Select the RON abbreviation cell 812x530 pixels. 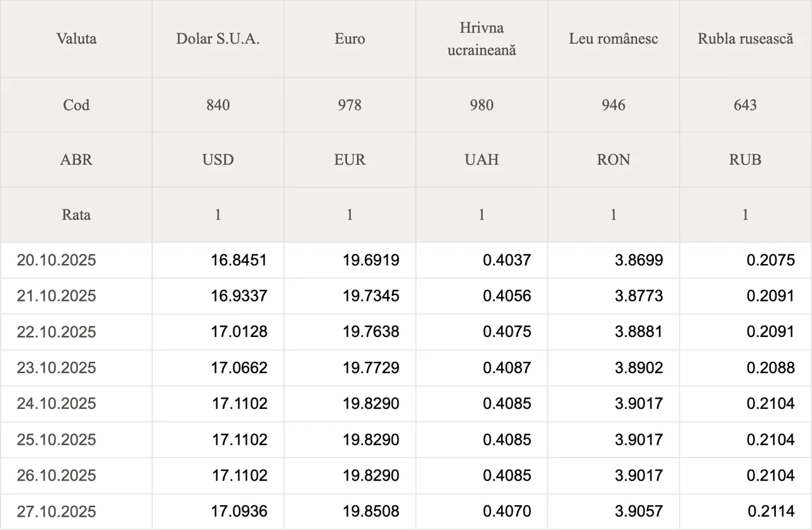[613, 160]
